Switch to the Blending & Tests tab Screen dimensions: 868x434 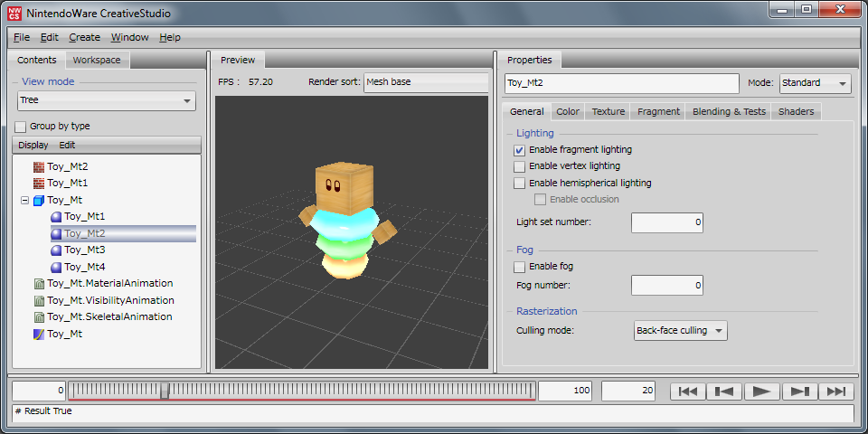(729, 111)
